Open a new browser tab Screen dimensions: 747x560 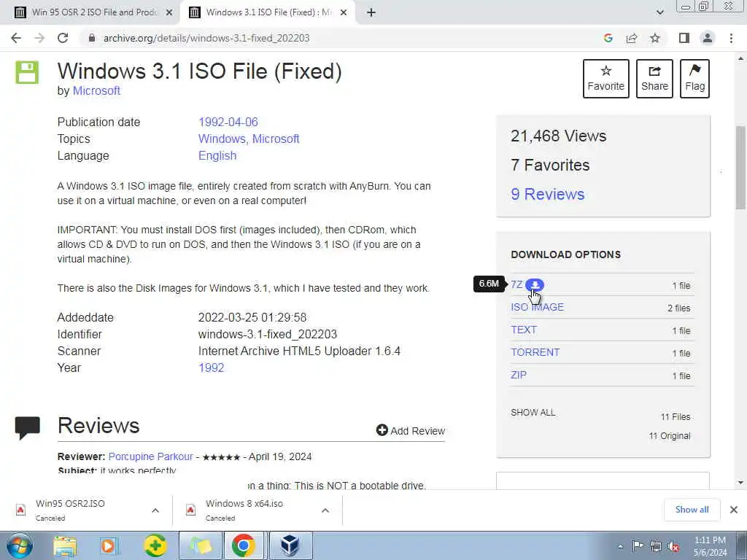[371, 13]
